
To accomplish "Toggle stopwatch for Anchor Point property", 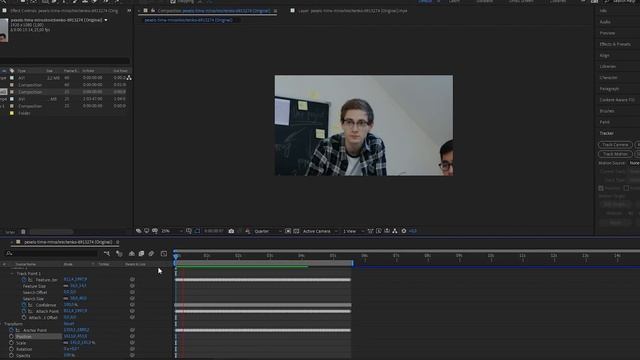I will 11,330.
